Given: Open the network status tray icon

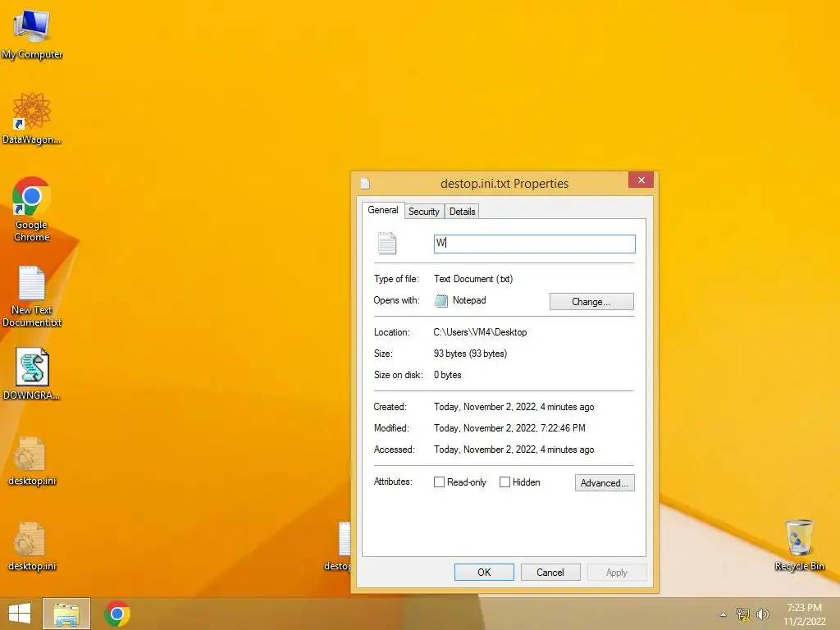Looking at the screenshot, I should pos(743,614).
